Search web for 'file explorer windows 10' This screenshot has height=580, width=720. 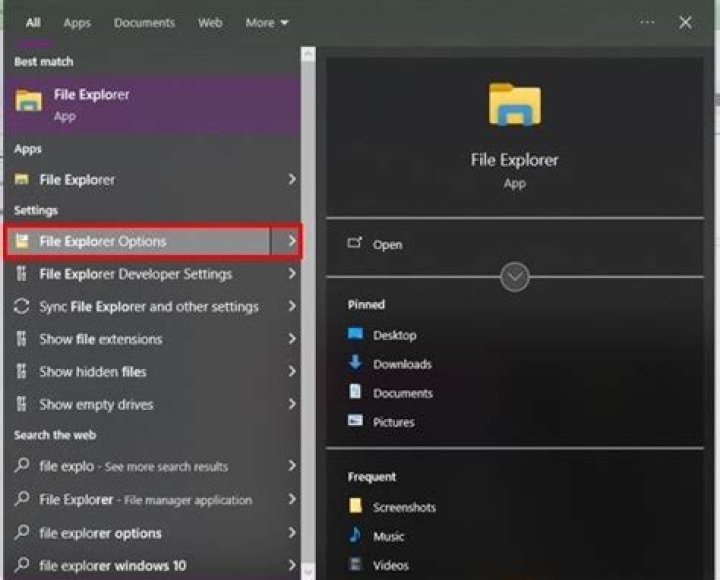pos(112,565)
